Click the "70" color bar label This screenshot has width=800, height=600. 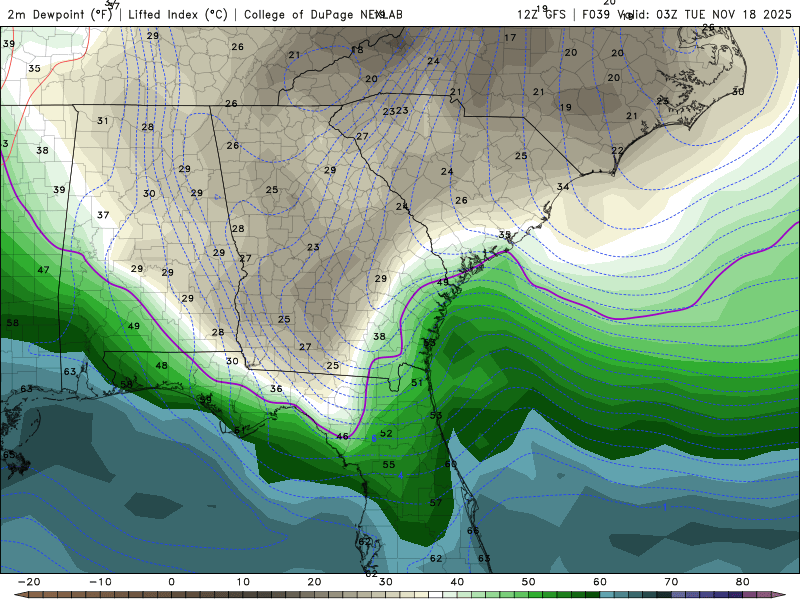[671, 582]
